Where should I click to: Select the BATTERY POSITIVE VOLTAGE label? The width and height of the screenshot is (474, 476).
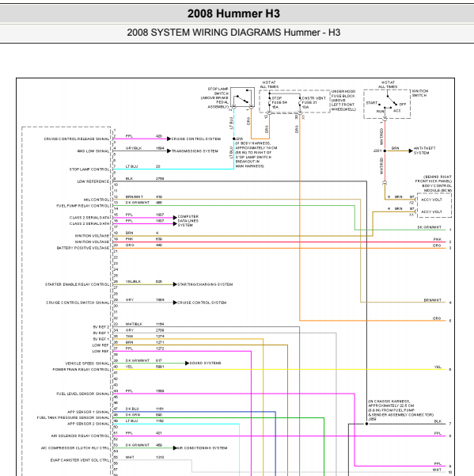click(x=83, y=248)
